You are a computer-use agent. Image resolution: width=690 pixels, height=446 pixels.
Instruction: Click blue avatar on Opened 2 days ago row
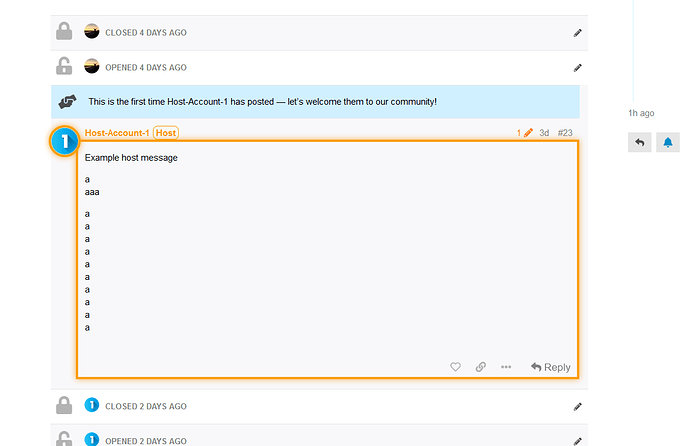pyautogui.click(x=92, y=439)
